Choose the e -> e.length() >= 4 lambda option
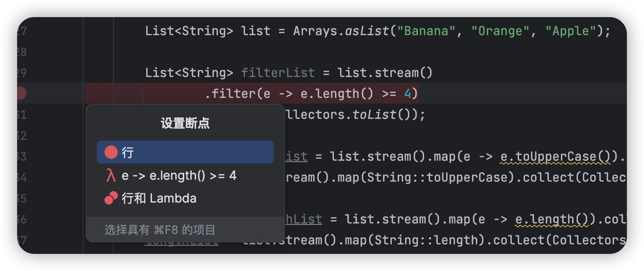This screenshot has width=644, height=271. 185,175
